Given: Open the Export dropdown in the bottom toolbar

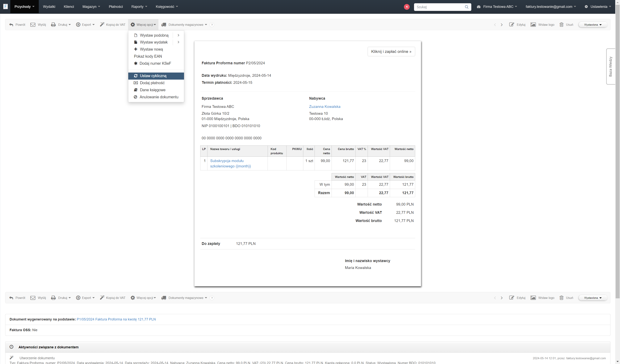Looking at the screenshot, I should (85, 298).
